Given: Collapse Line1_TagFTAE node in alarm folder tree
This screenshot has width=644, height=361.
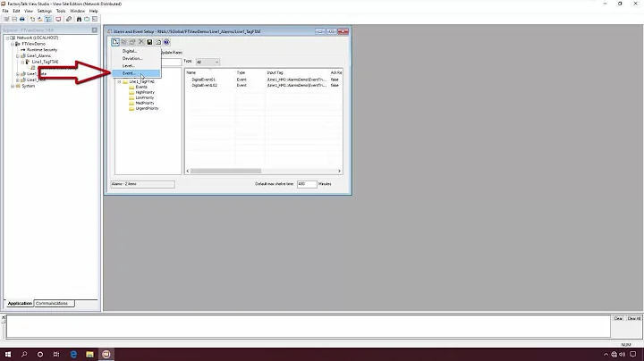Looking at the screenshot, I should point(120,81).
